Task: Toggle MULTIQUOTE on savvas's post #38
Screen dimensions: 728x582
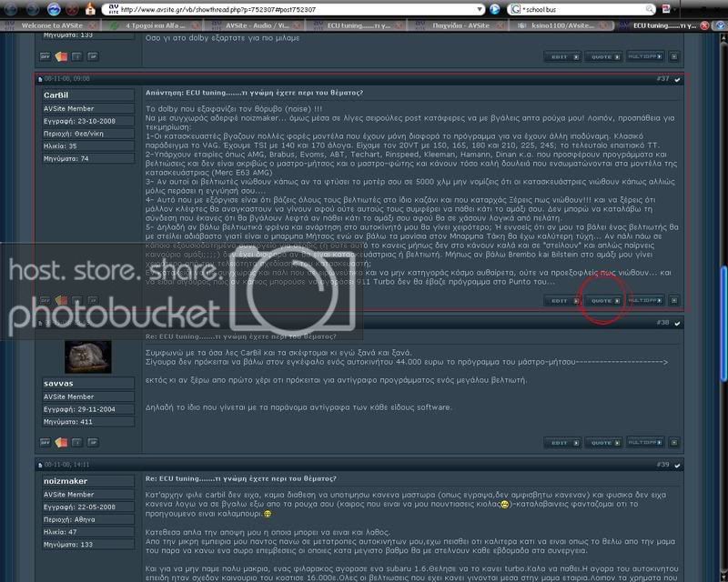Action: (645, 442)
